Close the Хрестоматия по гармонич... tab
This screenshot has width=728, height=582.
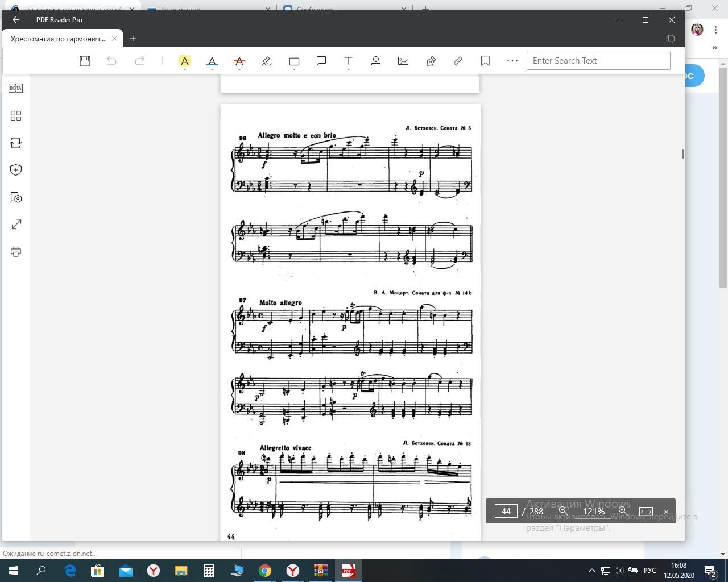(x=114, y=39)
